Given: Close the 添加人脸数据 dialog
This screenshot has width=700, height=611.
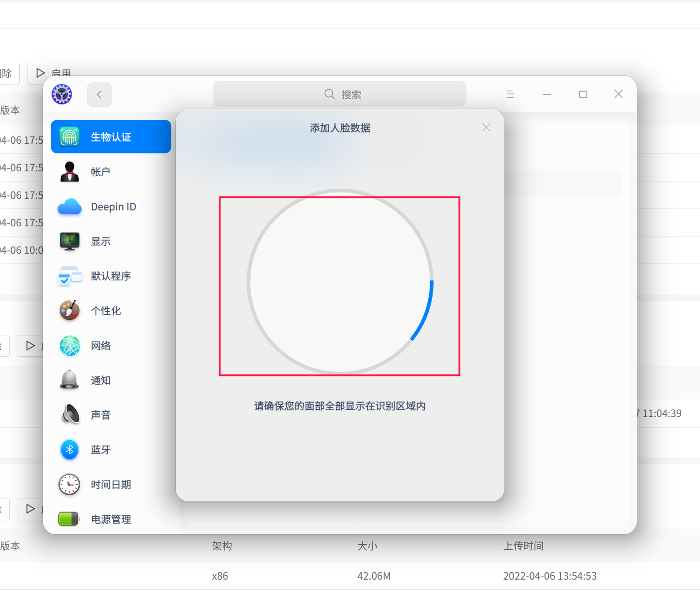Looking at the screenshot, I should coord(486,127).
